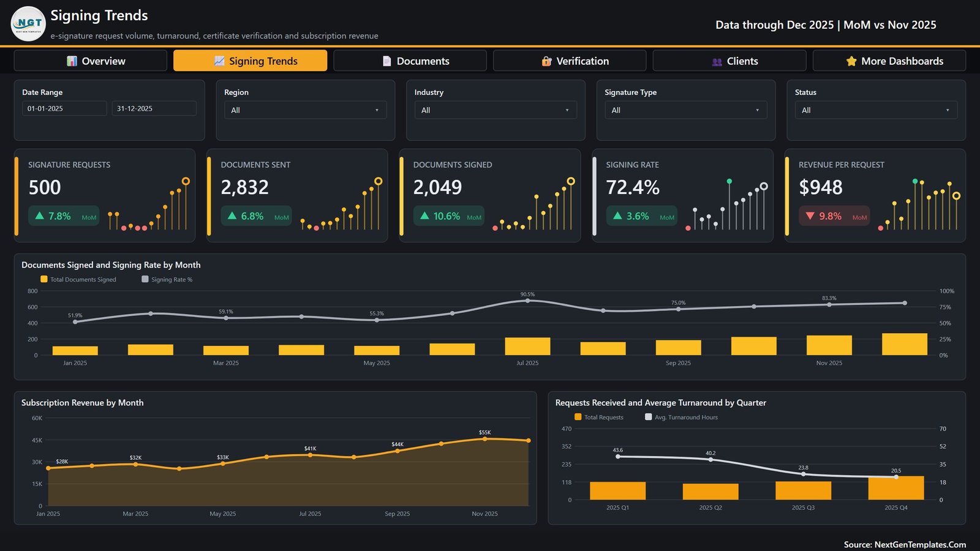Expand the Region dropdown
Image resolution: width=980 pixels, height=551 pixels.
[x=305, y=110]
